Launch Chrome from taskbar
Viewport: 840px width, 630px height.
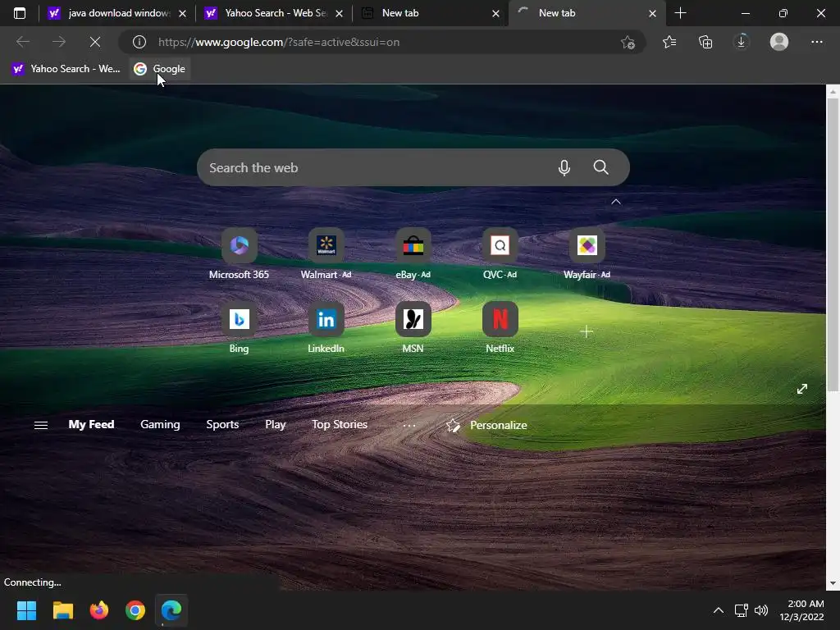(135, 610)
